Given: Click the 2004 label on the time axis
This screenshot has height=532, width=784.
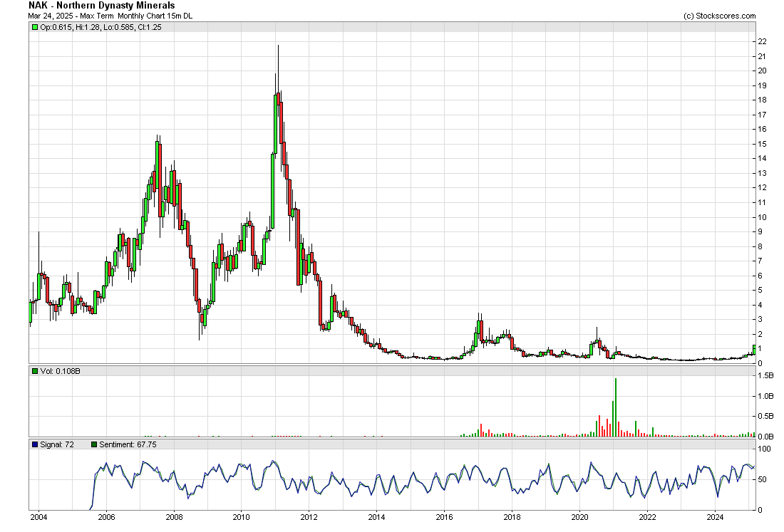Looking at the screenshot, I should tap(38, 517).
